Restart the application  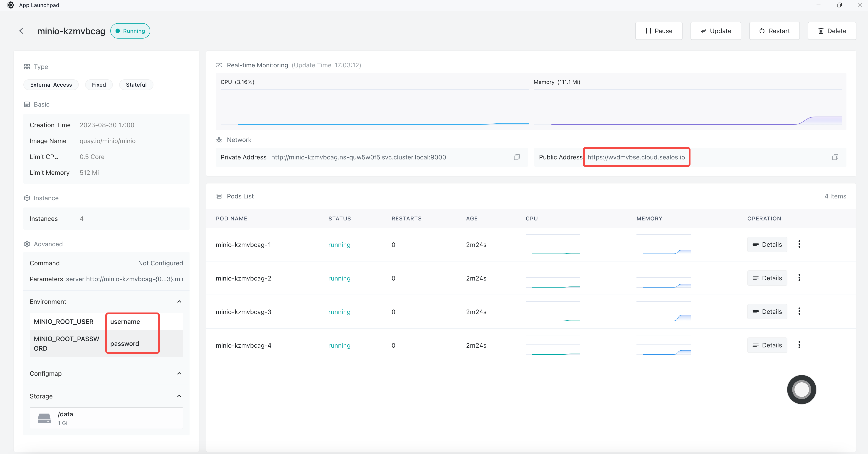click(x=774, y=31)
